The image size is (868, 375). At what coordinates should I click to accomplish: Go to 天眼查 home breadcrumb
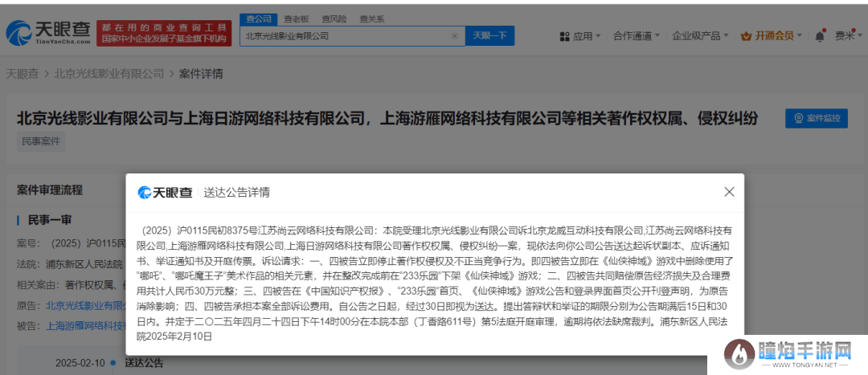pos(23,74)
